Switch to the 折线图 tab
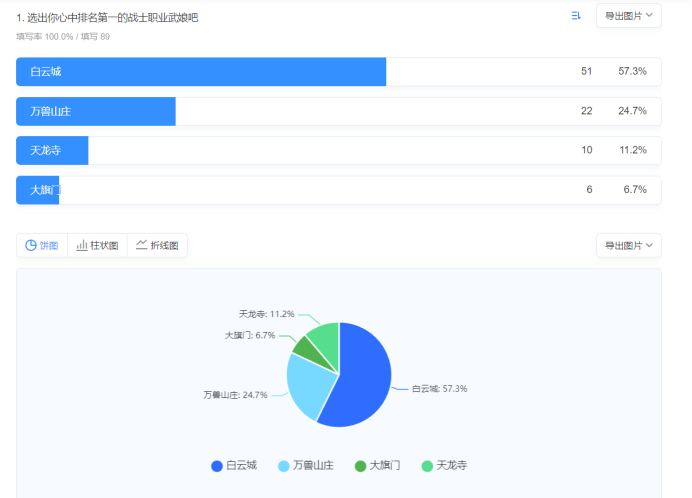This screenshot has width=692, height=498. coord(158,245)
